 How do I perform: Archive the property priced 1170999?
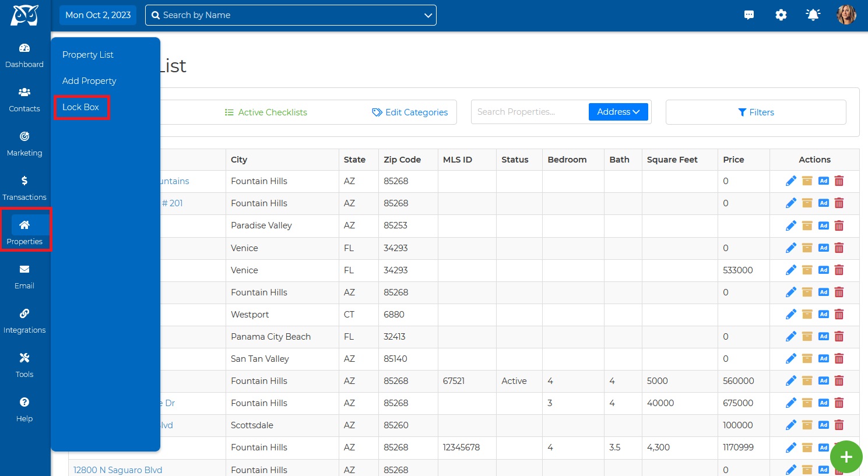(807, 447)
